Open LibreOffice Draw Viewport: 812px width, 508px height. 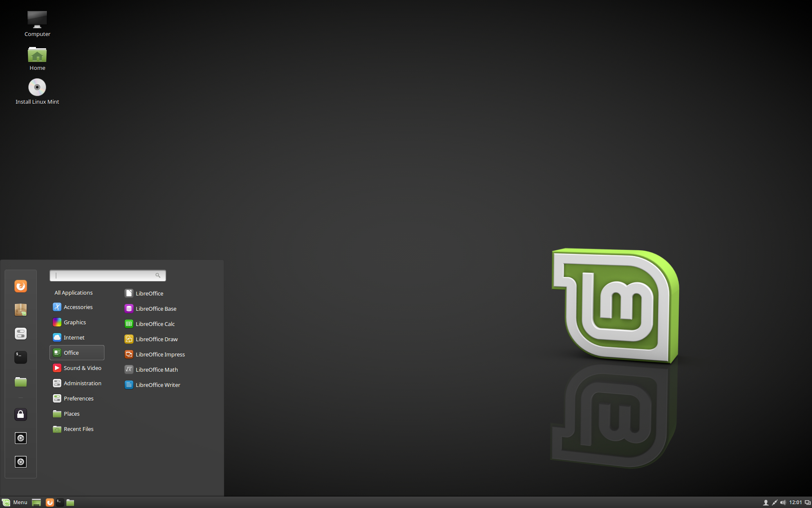(x=156, y=339)
